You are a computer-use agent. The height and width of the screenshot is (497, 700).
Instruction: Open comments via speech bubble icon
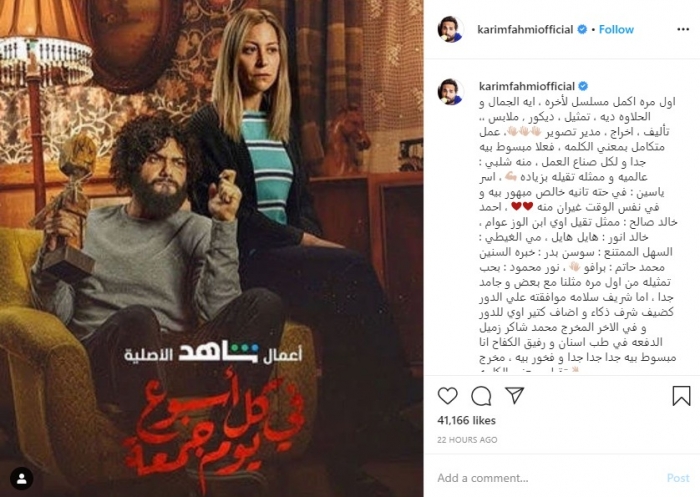(x=481, y=396)
